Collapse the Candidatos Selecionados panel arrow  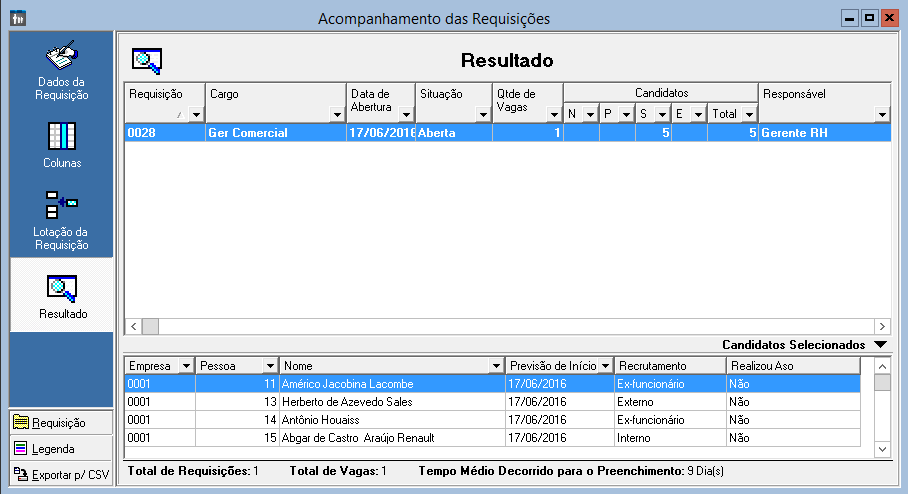879,344
